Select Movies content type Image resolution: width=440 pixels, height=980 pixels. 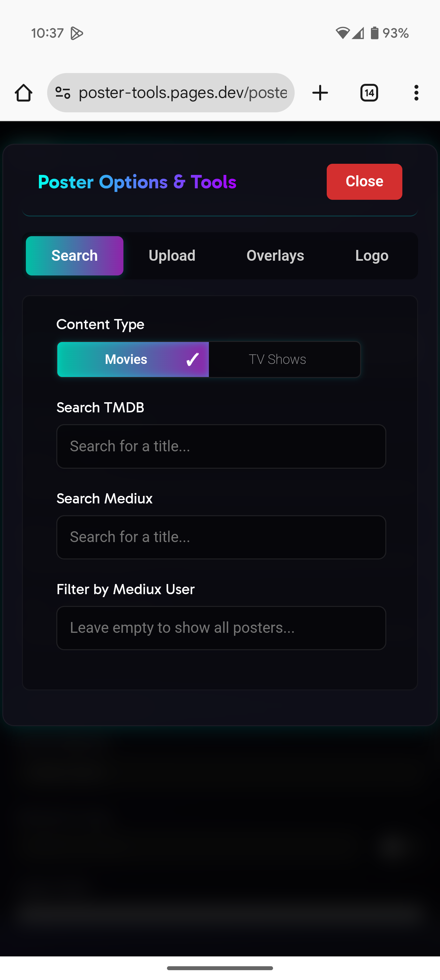click(133, 360)
